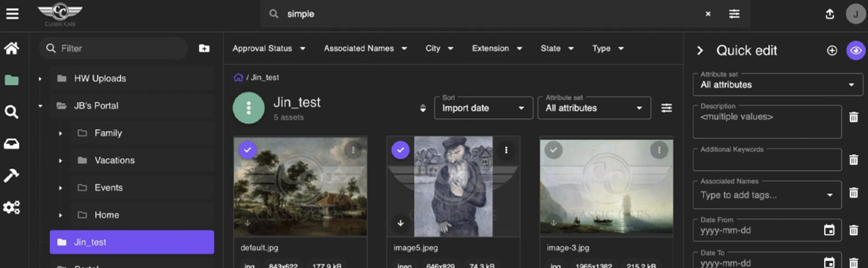Click the add new folder icon
868x268 pixels.
pos(204,49)
